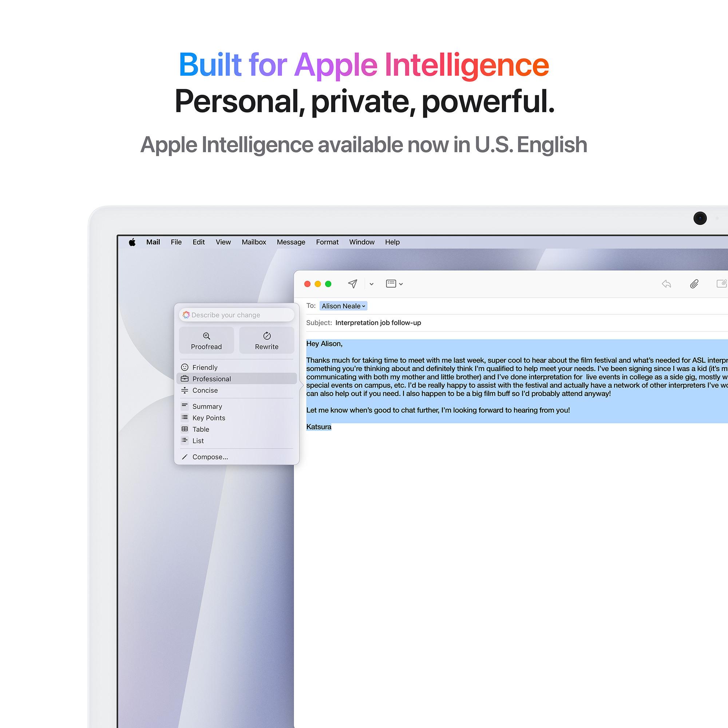Viewport: 728px width, 728px height.
Task: Expand the compose mode dropdown arrow
Action: click(401, 283)
